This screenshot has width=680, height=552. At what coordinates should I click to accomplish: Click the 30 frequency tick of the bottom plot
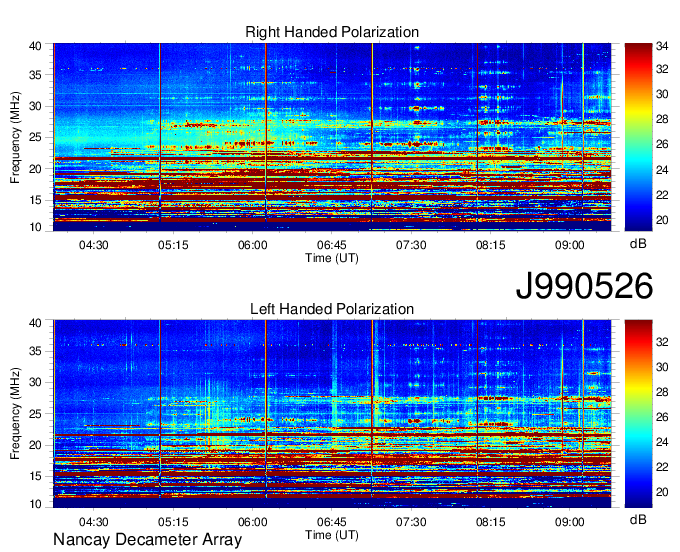(x=36, y=382)
